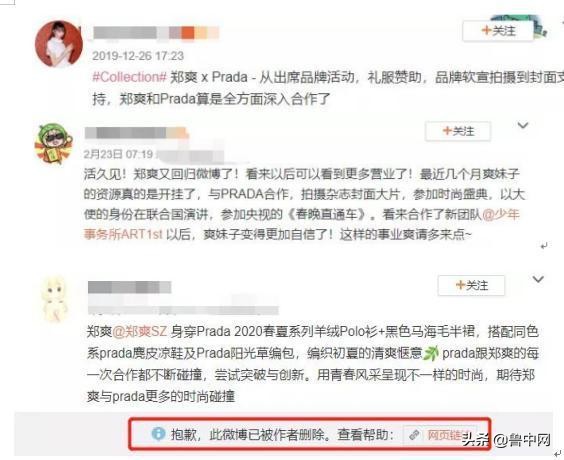
Task: Click the 2月23日 07:19 timestamp
Action: (118, 155)
